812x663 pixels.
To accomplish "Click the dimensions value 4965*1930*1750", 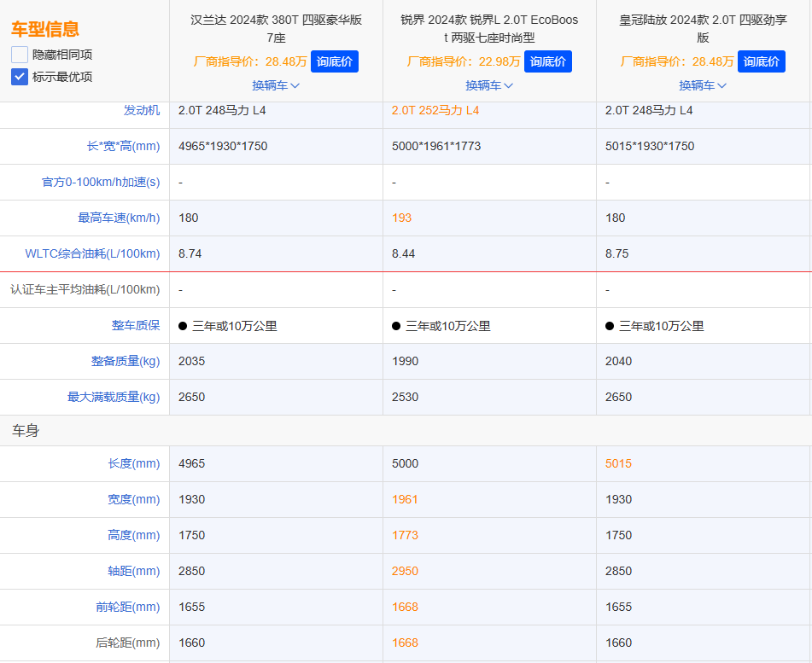I will (223, 146).
